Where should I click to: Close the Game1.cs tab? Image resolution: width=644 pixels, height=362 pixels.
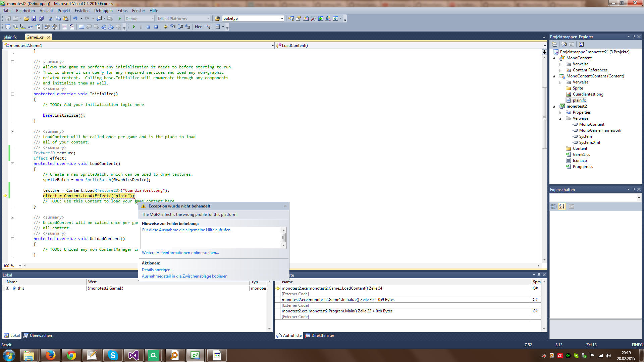pyautogui.click(x=49, y=37)
